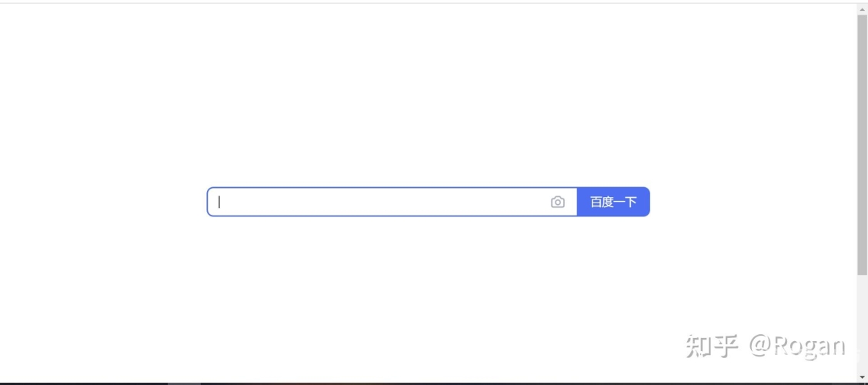Click the scrollbar down arrow
Screen dimensions: 868x385
point(862,378)
